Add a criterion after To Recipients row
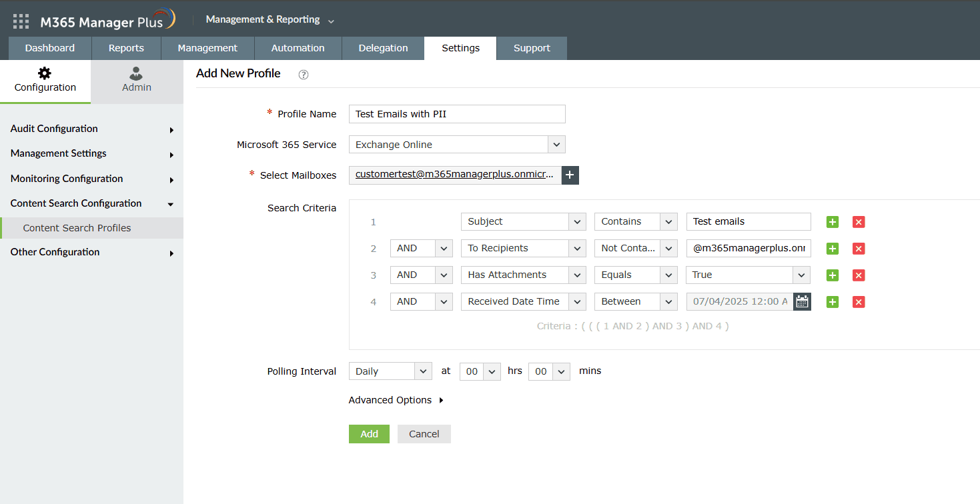 (832, 249)
